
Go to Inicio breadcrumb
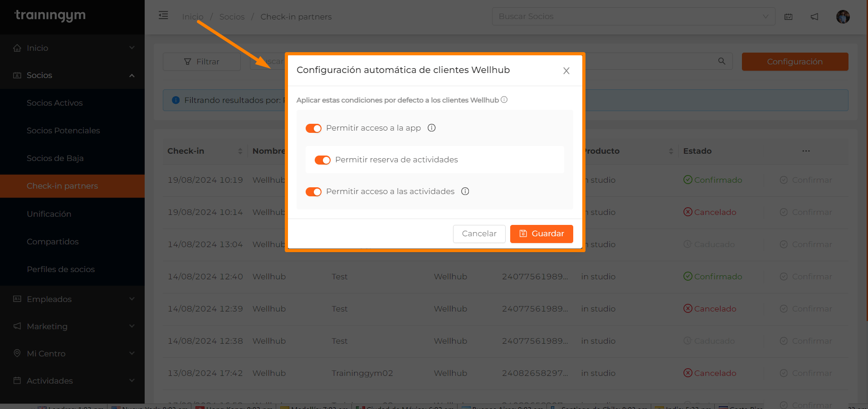pos(193,17)
